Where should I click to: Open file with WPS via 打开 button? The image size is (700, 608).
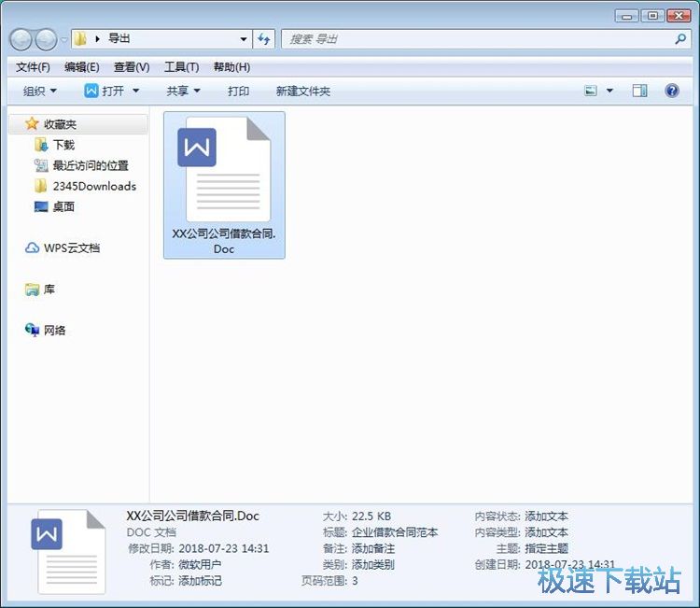tap(105, 92)
